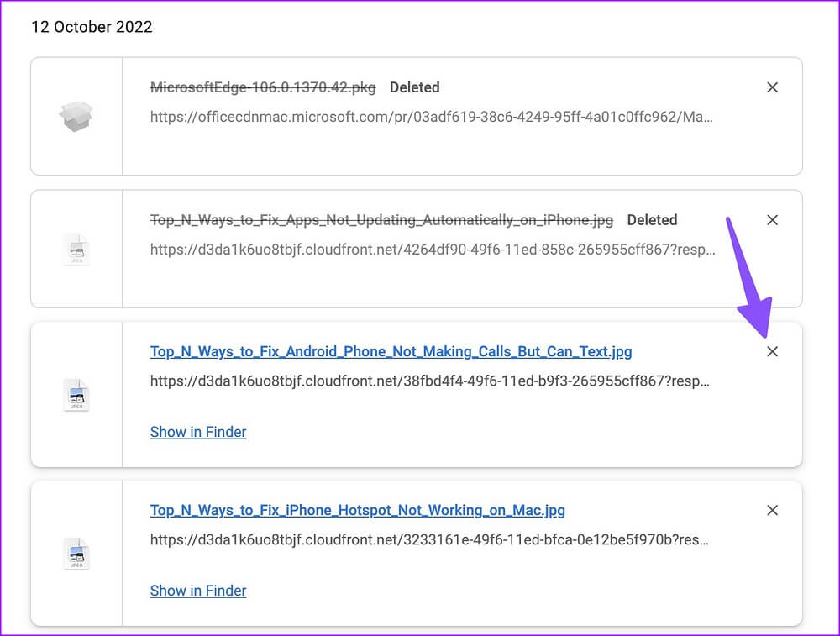Remove the deleted Apps_Not_Updating jpg entry
The height and width of the screenshot is (636, 840).
tap(772, 220)
